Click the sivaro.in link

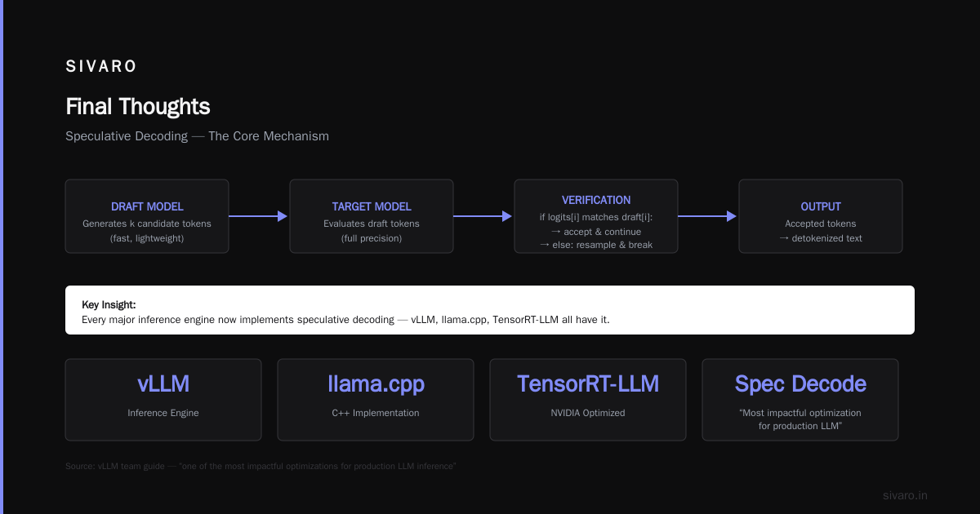tap(905, 495)
